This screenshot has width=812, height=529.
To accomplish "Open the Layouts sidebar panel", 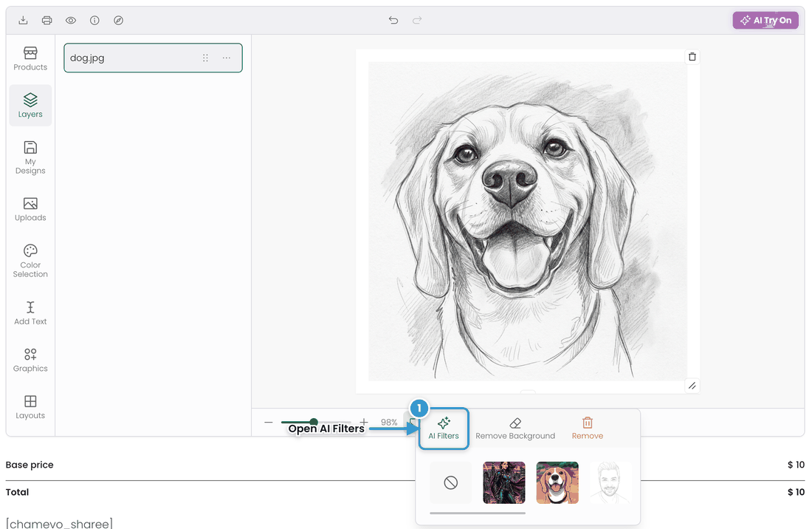I will coord(30,407).
